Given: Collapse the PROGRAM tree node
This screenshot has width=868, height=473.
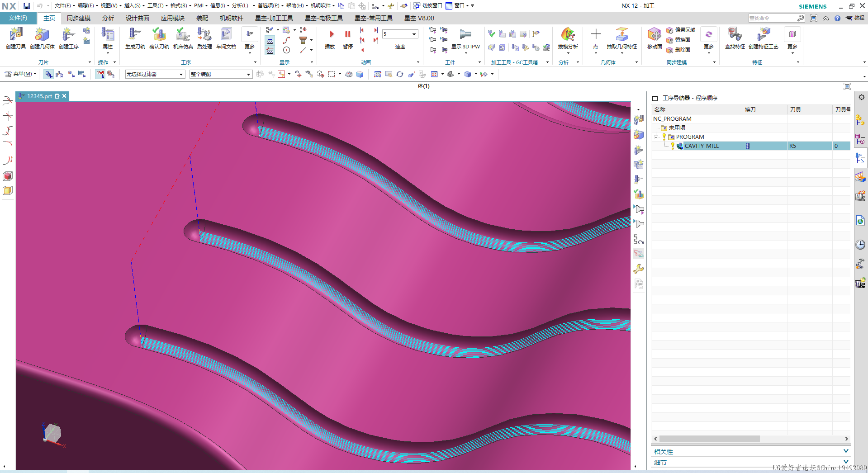Looking at the screenshot, I should (x=656, y=137).
